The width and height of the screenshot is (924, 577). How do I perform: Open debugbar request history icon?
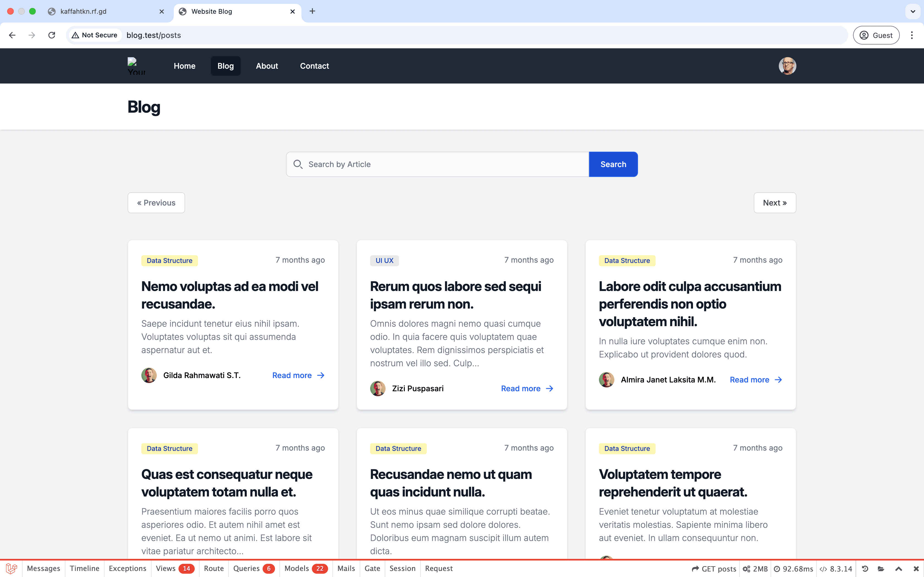[x=865, y=568]
